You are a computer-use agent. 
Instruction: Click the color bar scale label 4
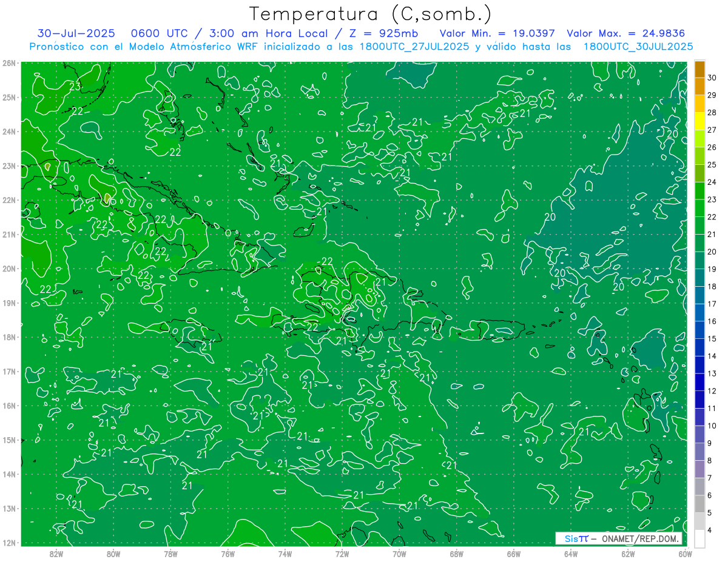pos(709,530)
